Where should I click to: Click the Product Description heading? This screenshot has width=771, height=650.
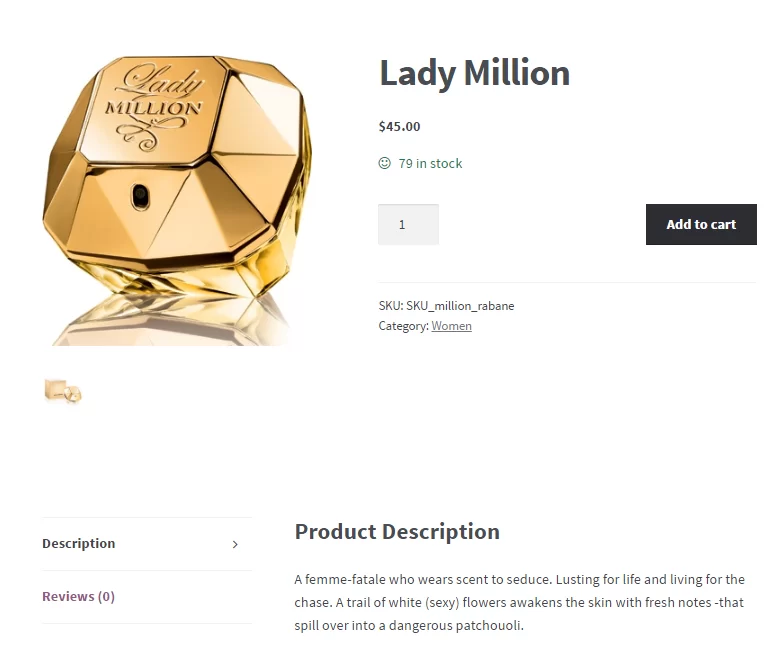pos(397,532)
